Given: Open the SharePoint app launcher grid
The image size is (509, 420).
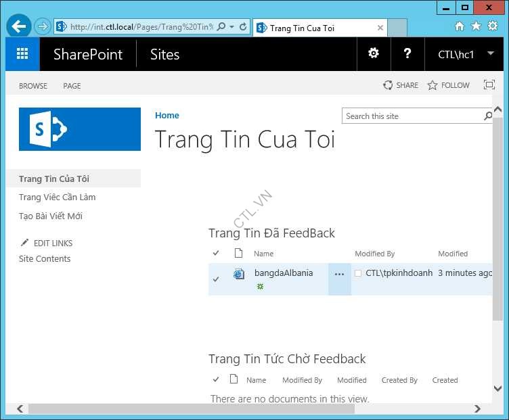Looking at the screenshot, I should point(22,54).
